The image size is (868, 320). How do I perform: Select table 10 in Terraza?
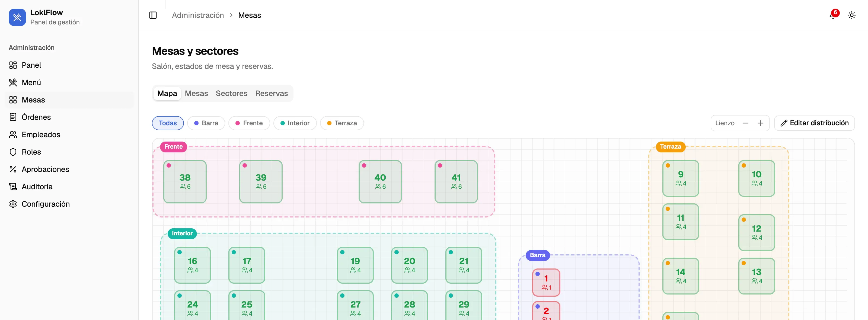point(757,178)
